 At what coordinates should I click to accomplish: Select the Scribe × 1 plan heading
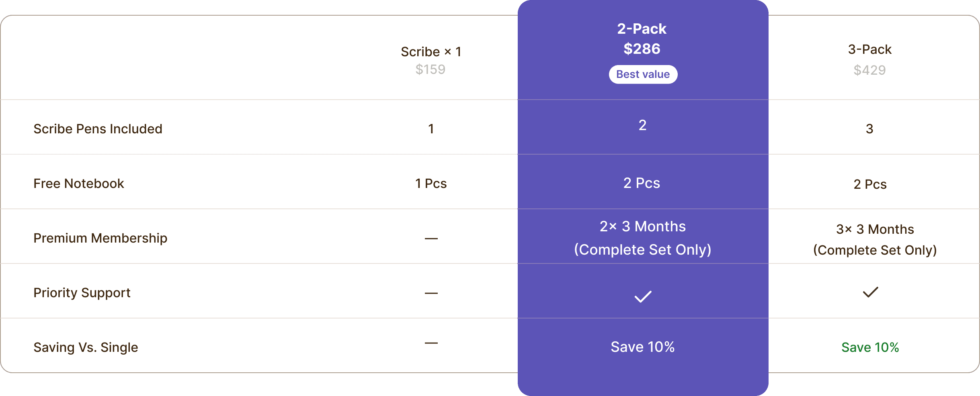(x=431, y=52)
